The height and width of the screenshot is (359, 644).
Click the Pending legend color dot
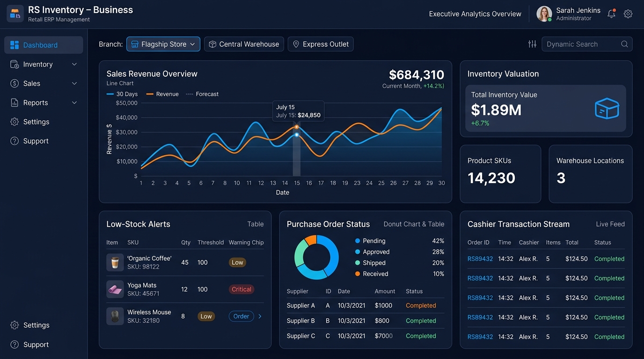(x=358, y=241)
